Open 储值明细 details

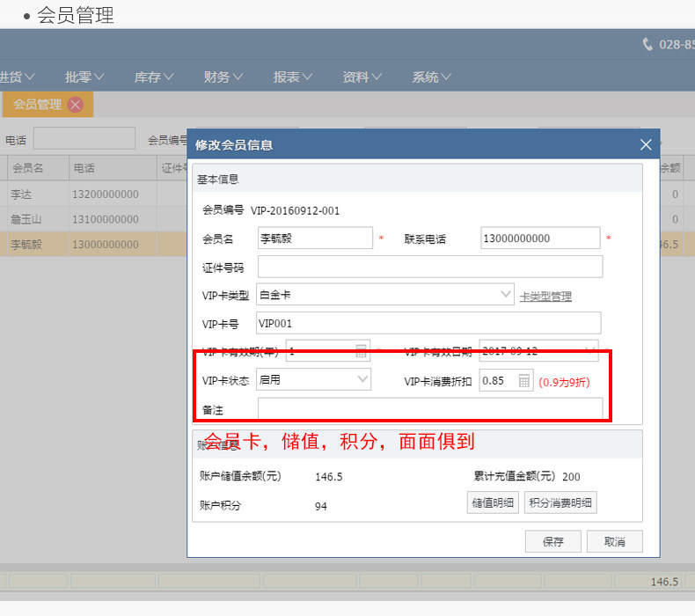(493, 502)
